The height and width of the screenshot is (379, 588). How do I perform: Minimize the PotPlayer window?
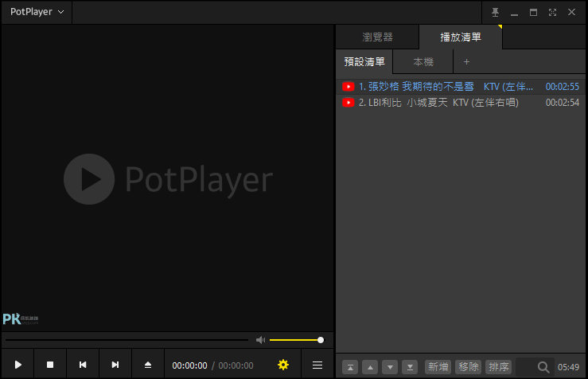pyautogui.click(x=514, y=13)
